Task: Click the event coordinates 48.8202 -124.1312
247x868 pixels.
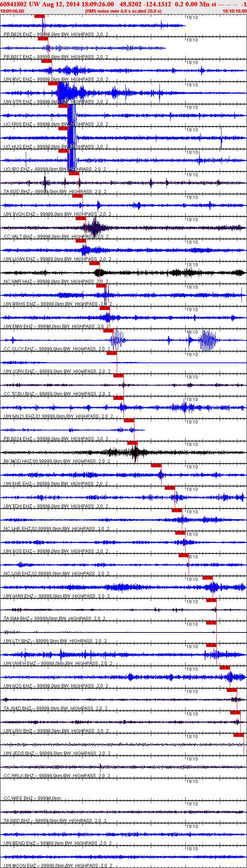Action: point(145,4)
